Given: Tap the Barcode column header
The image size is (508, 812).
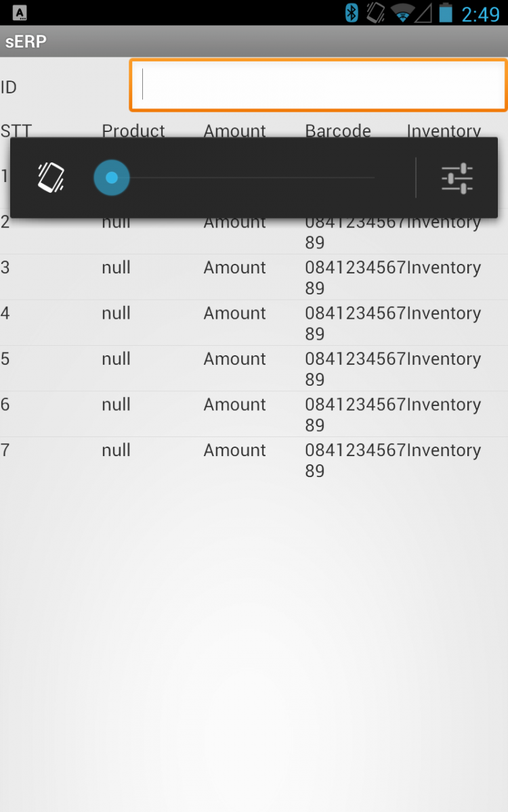Looking at the screenshot, I should [338, 131].
